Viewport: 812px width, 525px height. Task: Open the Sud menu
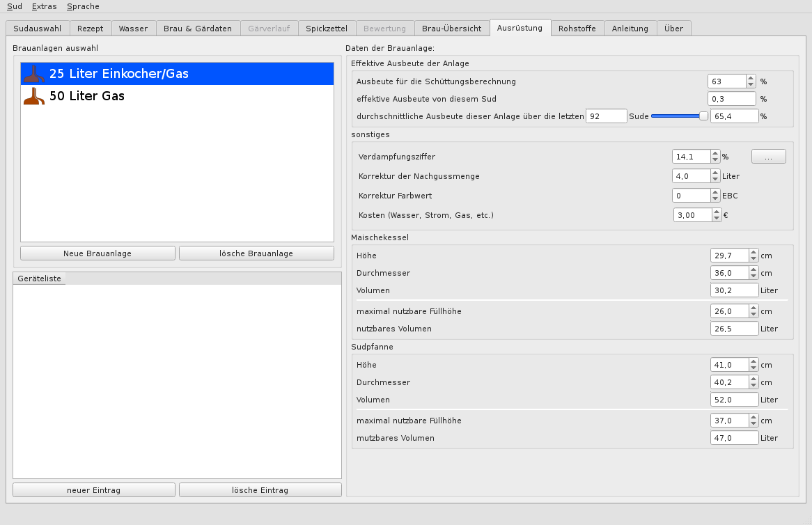click(x=15, y=6)
